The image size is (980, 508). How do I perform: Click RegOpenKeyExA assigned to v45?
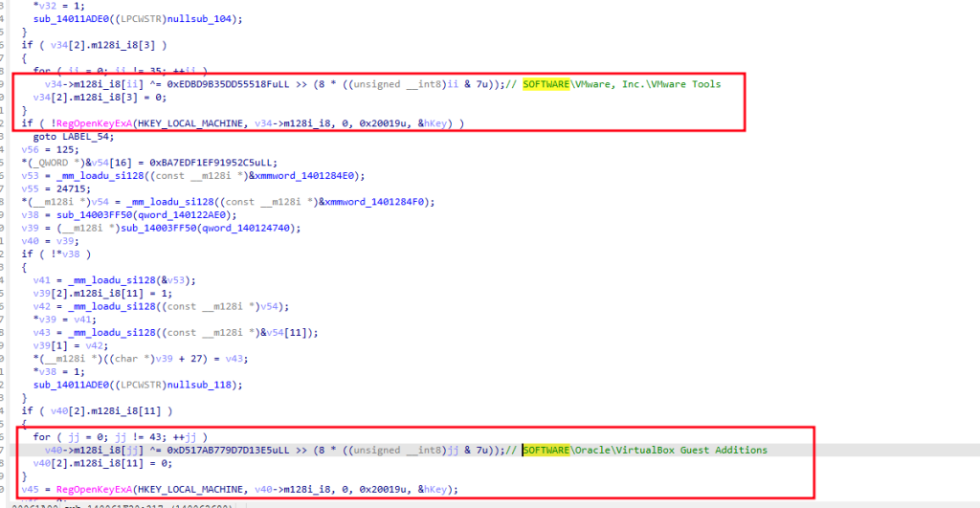91,489
